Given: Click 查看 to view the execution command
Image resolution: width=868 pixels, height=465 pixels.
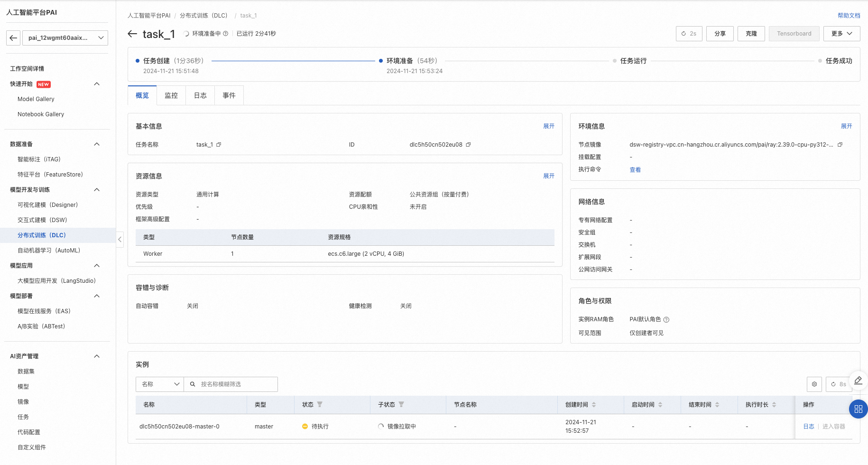Looking at the screenshot, I should point(635,170).
